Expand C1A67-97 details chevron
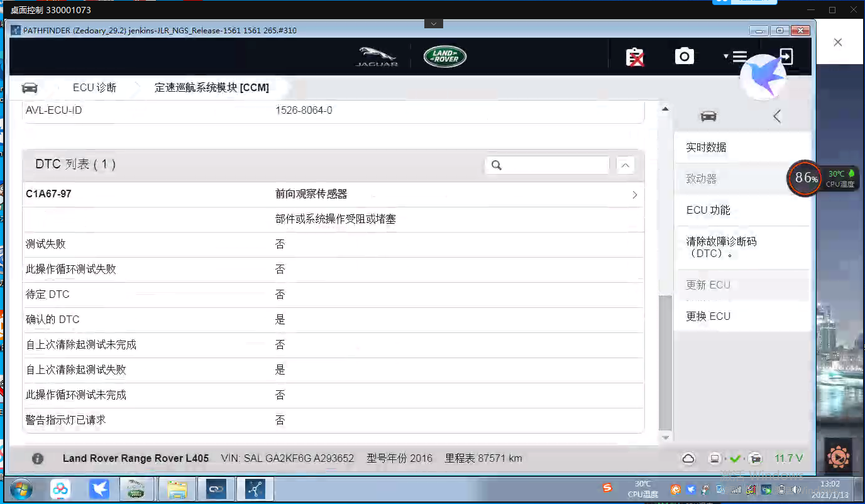 (634, 195)
